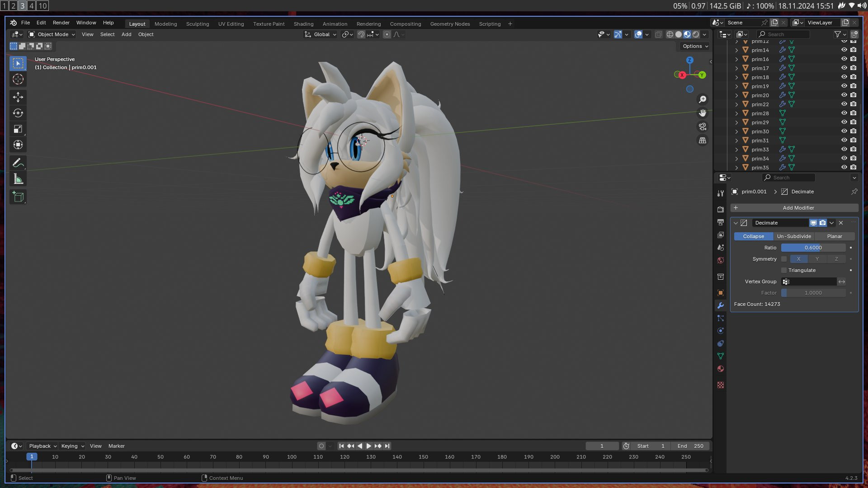Enable the Symmetry checkbox

pyautogui.click(x=784, y=259)
